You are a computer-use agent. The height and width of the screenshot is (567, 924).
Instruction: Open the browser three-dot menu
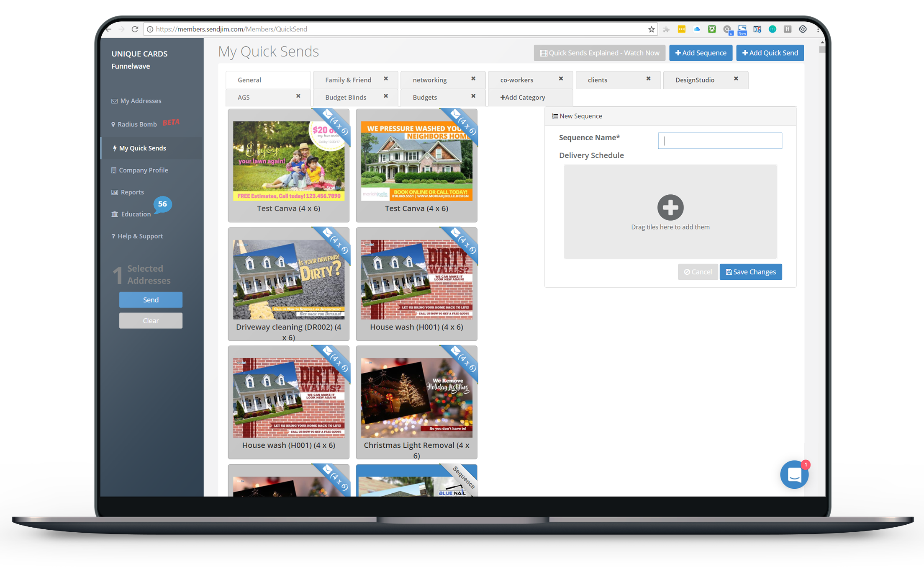pos(818,29)
